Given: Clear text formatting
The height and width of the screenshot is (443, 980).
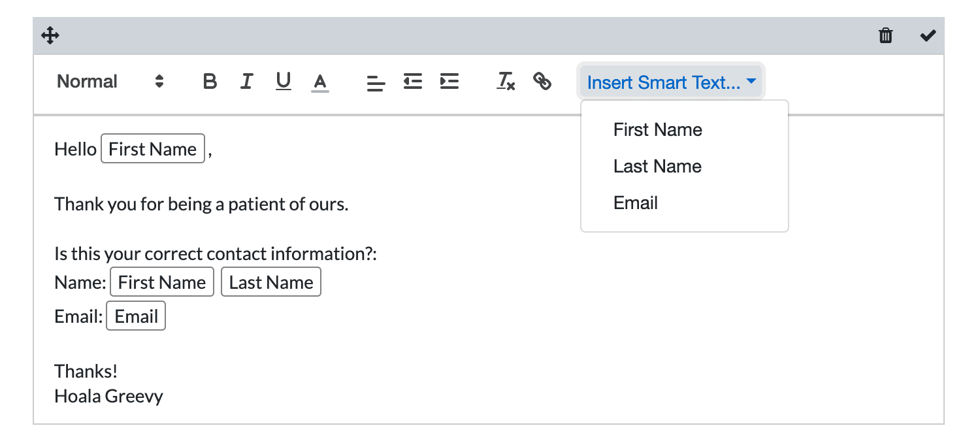Looking at the screenshot, I should point(506,82).
